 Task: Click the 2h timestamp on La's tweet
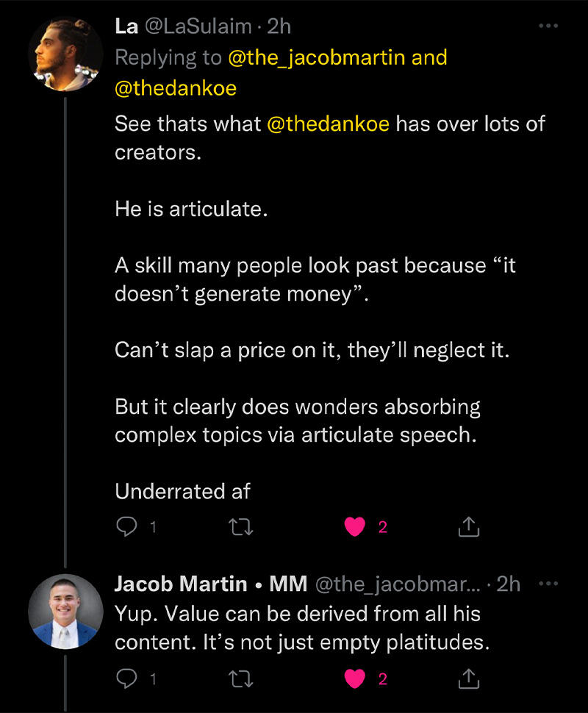(279, 26)
